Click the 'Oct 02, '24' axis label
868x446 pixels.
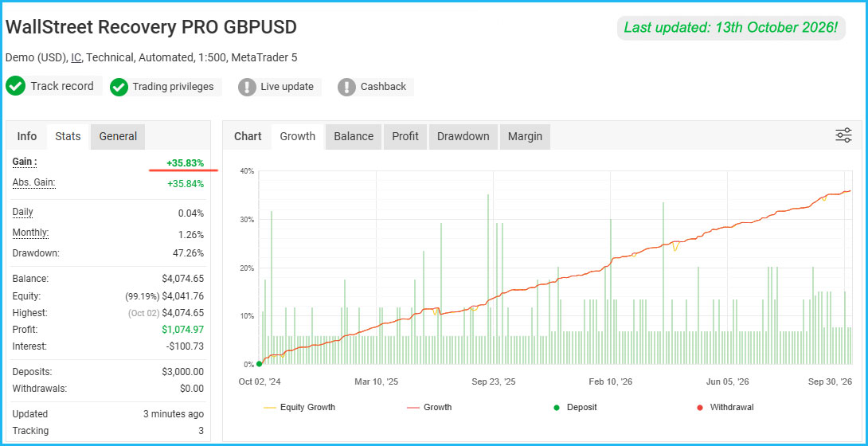(x=259, y=381)
